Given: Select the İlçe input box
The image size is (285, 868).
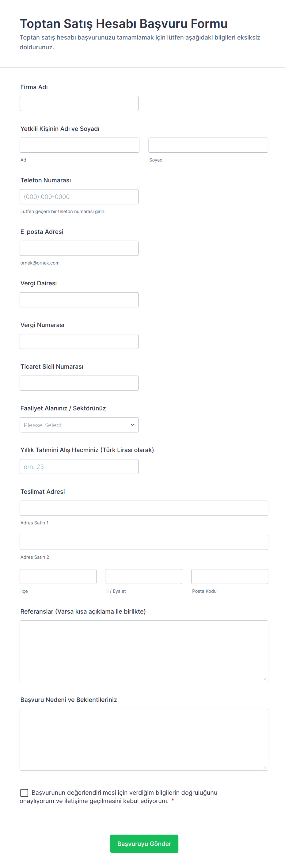Looking at the screenshot, I should tap(58, 577).
